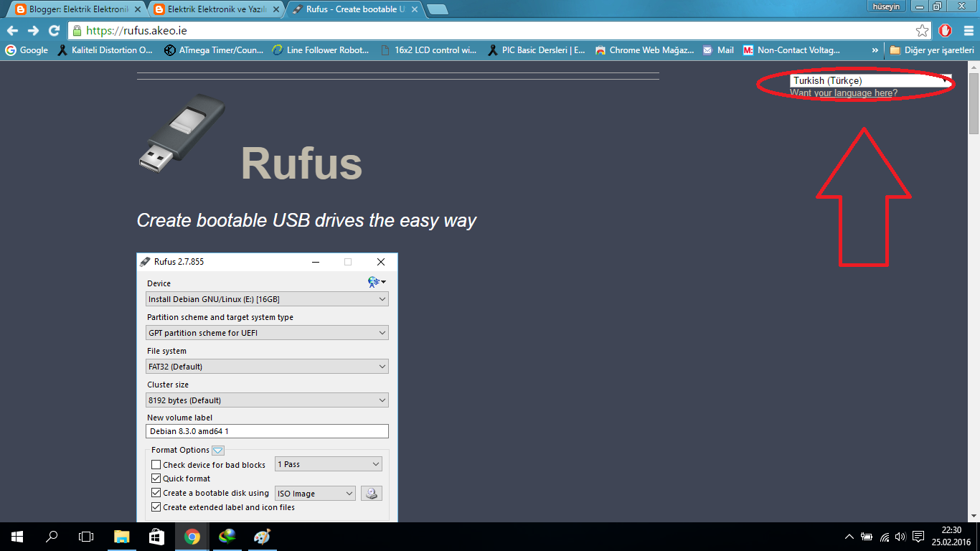
Task: Click the Rufus USB drive logo
Action: tap(182, 134)
